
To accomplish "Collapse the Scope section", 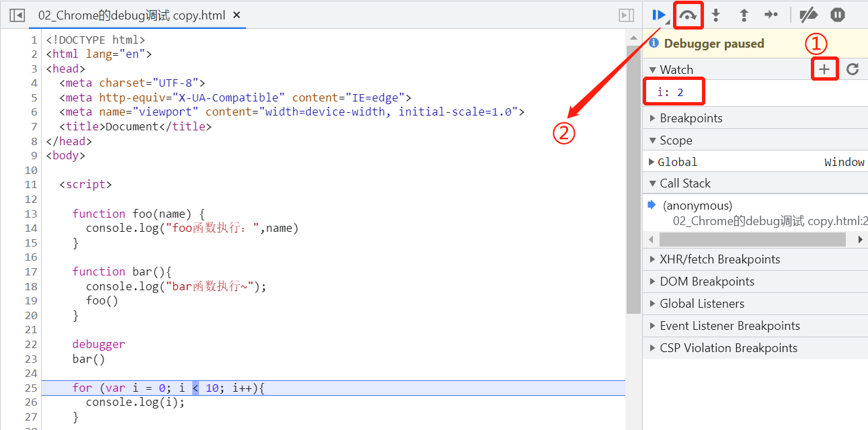I will tap(675, 140).
